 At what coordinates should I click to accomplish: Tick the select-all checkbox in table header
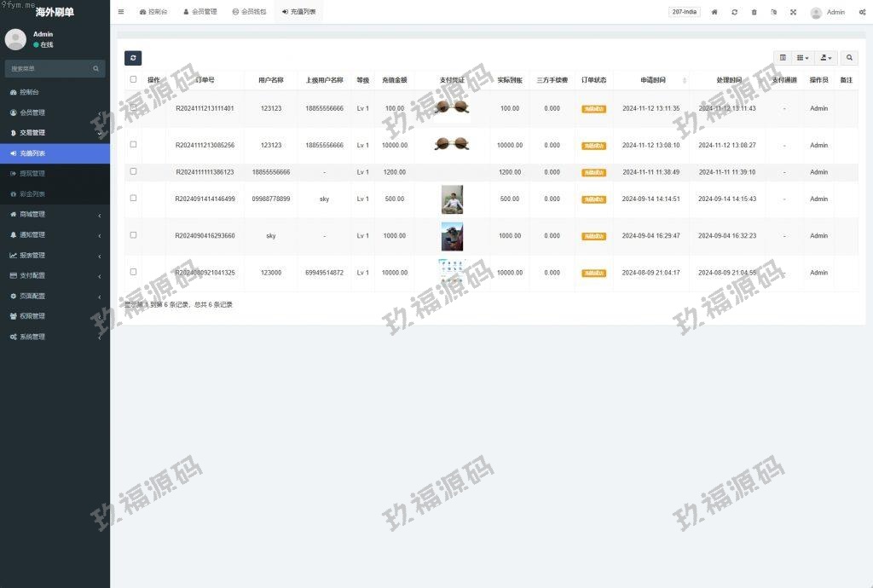point(133,80)
